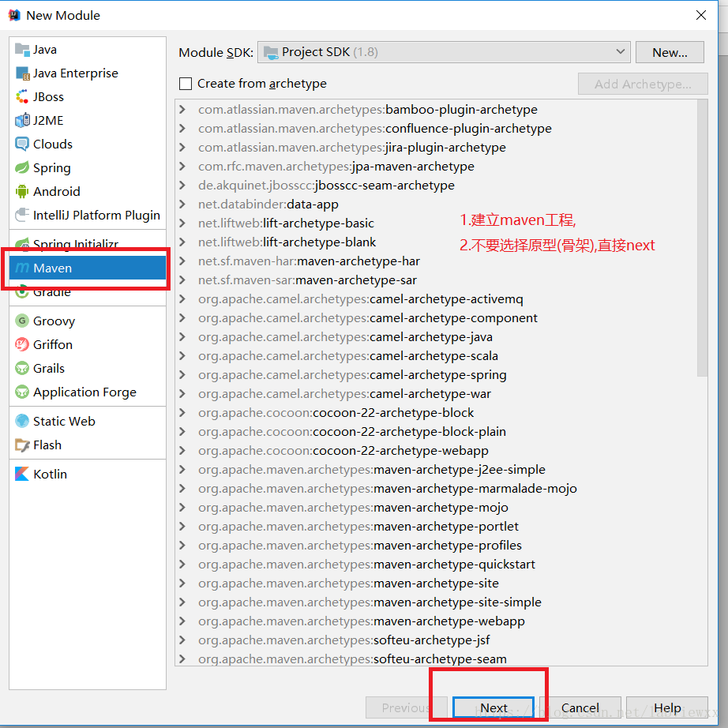The width and height of the screenshot is (728, 728).
Task: Click the Clouds speech-bubble icon
Action: coord(22,144)
